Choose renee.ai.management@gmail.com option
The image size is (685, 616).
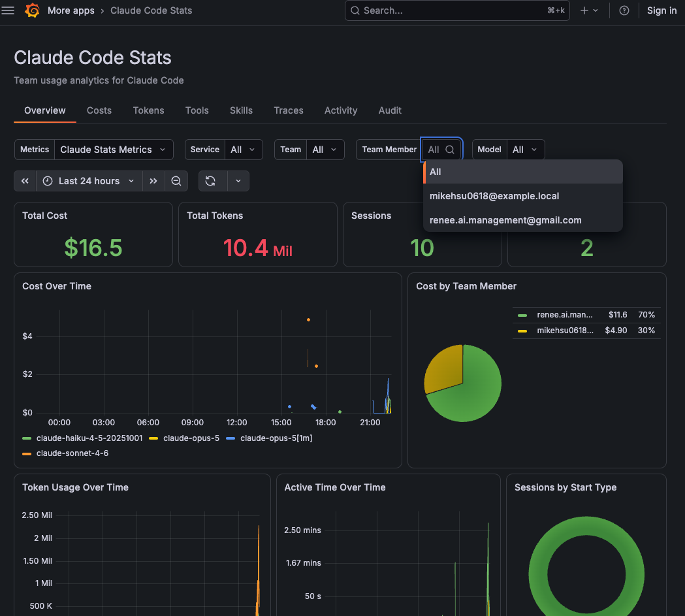click(x=523, y=220)
